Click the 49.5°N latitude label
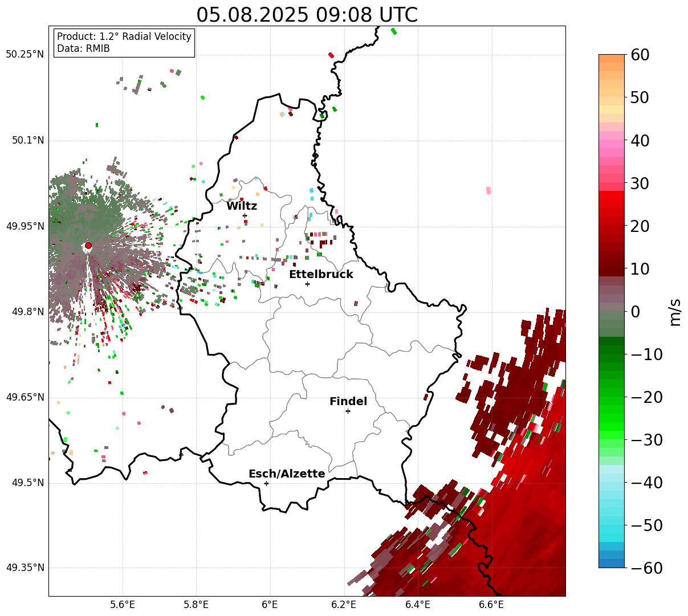Screen dimensions: 688x616 click(27, 483)
